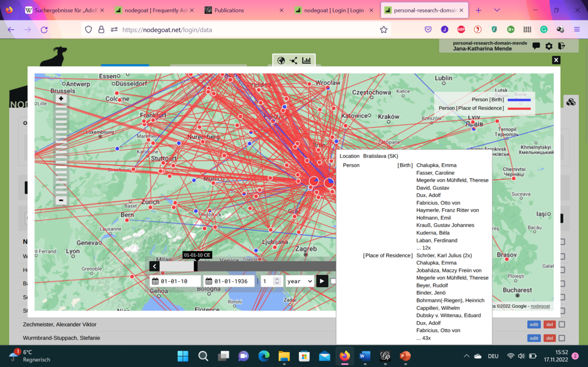Expand the year interval dropdown
This screenshot has width=588, height=367.
299,281
